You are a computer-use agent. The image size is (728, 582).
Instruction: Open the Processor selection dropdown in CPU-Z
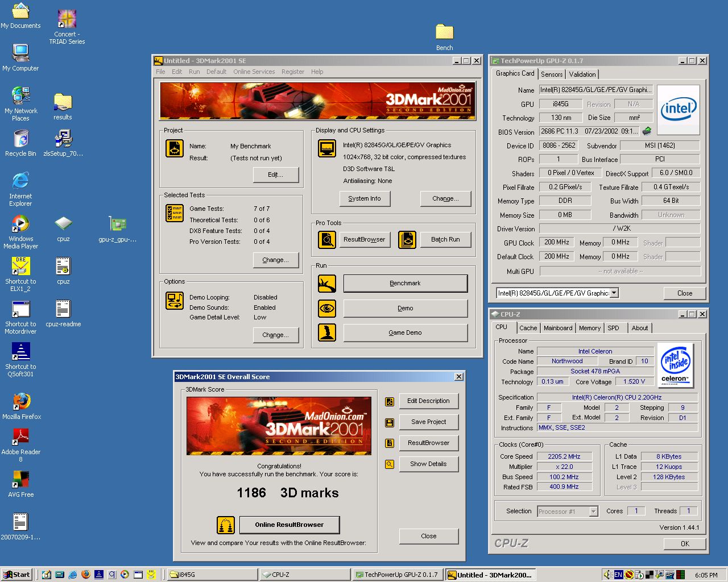[593, 512]
